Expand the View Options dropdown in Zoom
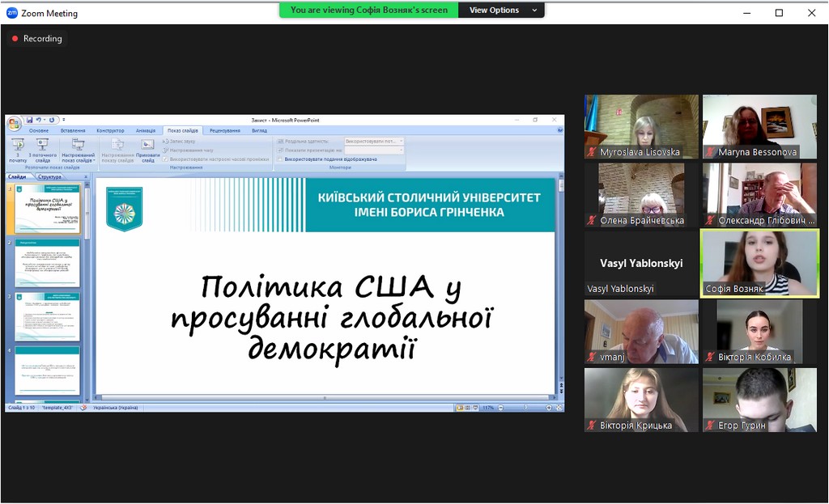 pos(501,10)
